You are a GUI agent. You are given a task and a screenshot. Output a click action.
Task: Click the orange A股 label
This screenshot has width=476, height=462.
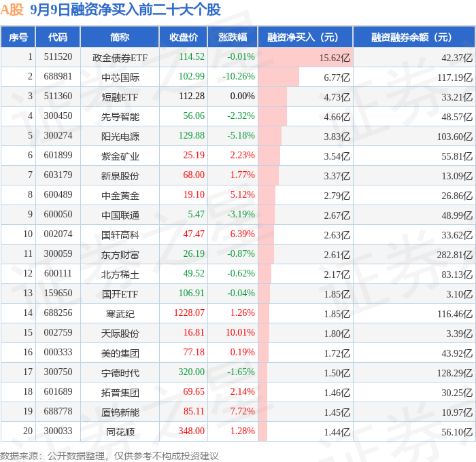12,10
